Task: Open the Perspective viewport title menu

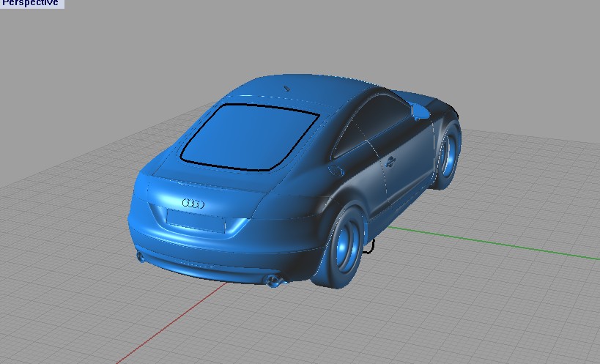Action: pyautogui.click(x=32, y=3)
